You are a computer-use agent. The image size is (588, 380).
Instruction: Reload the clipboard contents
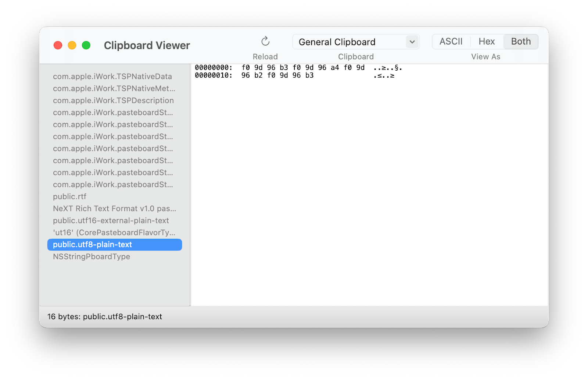coord(265,41)
